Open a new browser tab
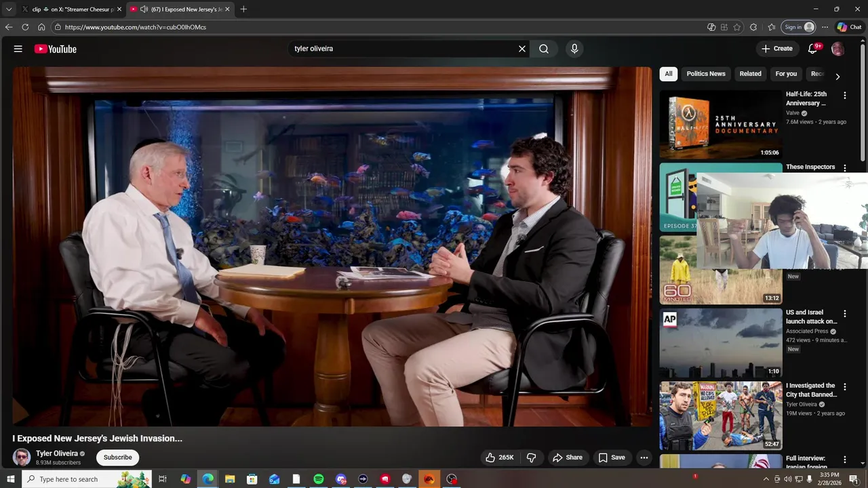This screenshot has height=488, width=868. pyautogui.click(x=243, y=9)
